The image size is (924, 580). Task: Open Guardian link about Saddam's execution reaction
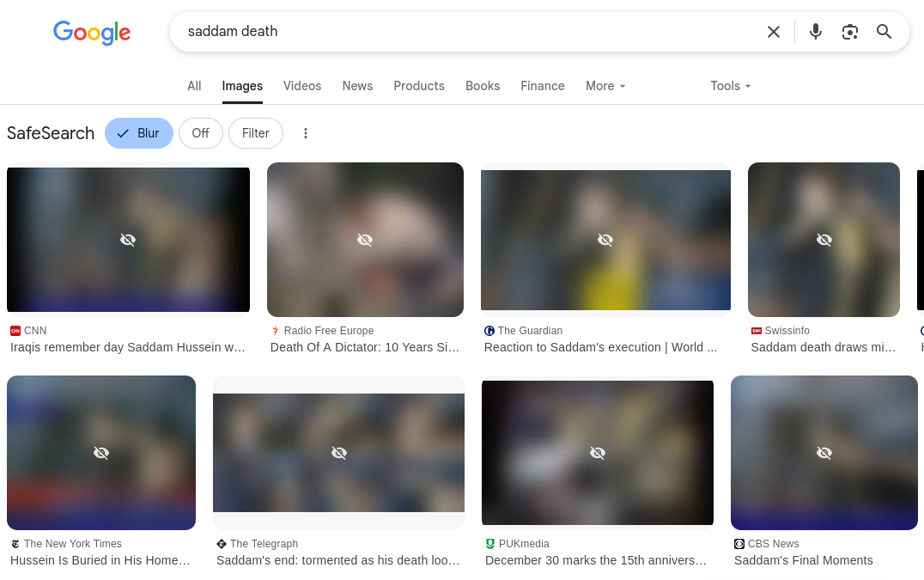coord(600,347)
